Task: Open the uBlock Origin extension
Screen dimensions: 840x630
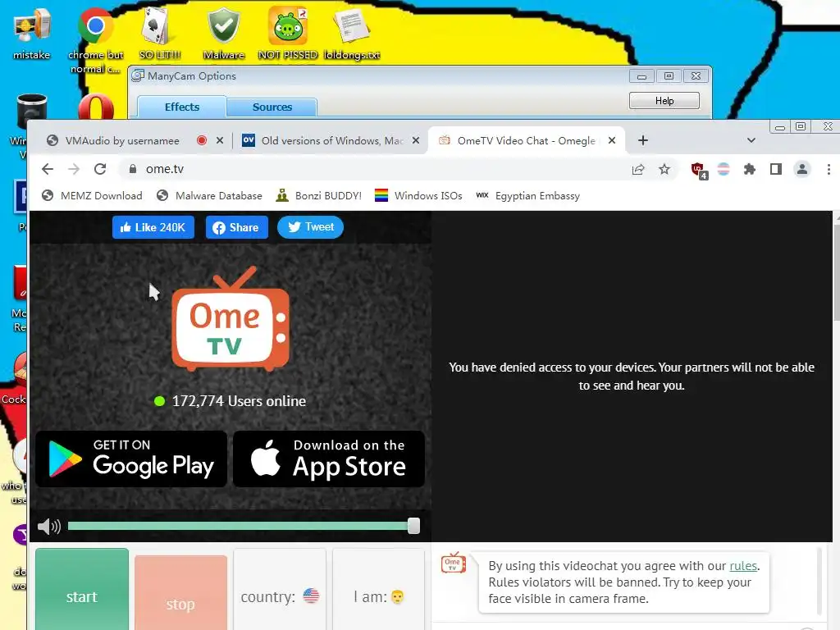Action: [x=698, y=170]
